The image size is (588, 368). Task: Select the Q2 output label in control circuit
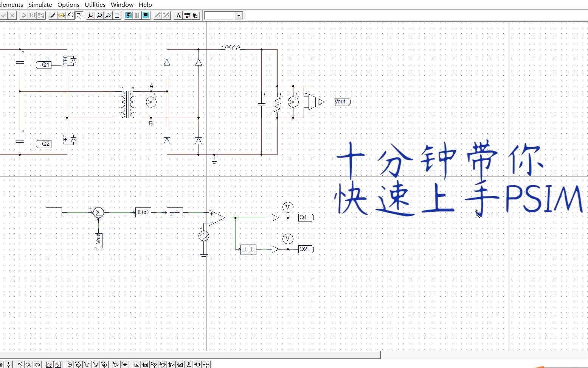tap(306, 249)
